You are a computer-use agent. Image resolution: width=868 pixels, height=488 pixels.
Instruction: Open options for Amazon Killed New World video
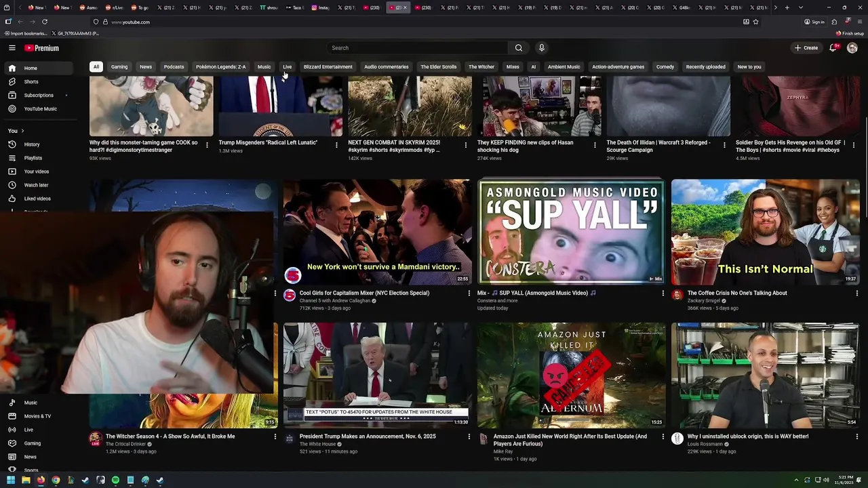pyautogui.click(x=663, y=436)
